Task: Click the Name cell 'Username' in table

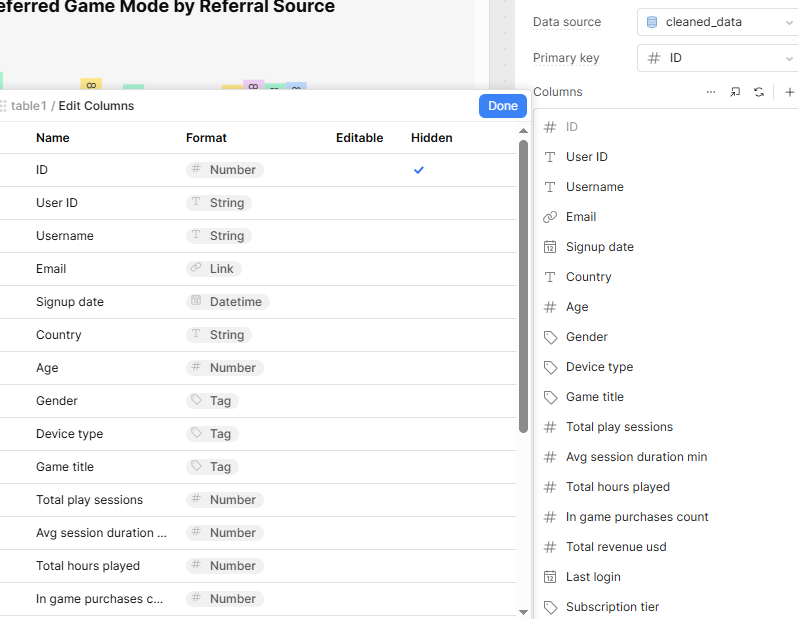Action: (65, 236)
